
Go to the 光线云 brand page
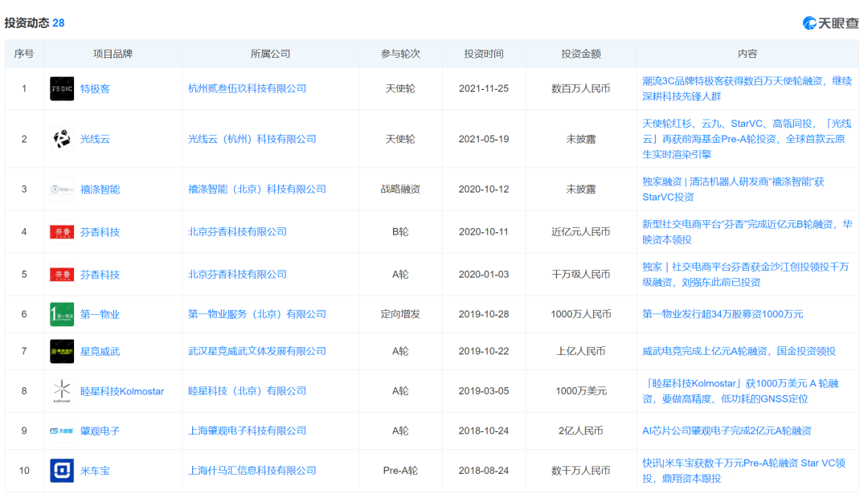pyautogui.click(x=95, y=139)
